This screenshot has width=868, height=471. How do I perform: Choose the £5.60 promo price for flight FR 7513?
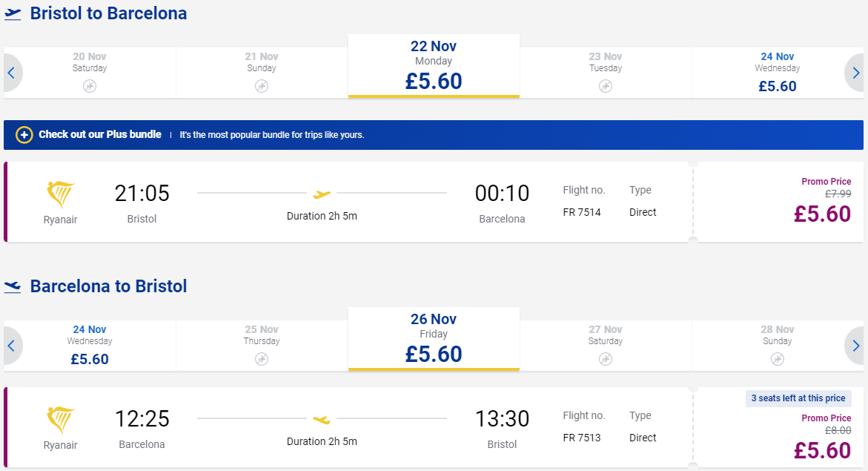click(822, 450)
